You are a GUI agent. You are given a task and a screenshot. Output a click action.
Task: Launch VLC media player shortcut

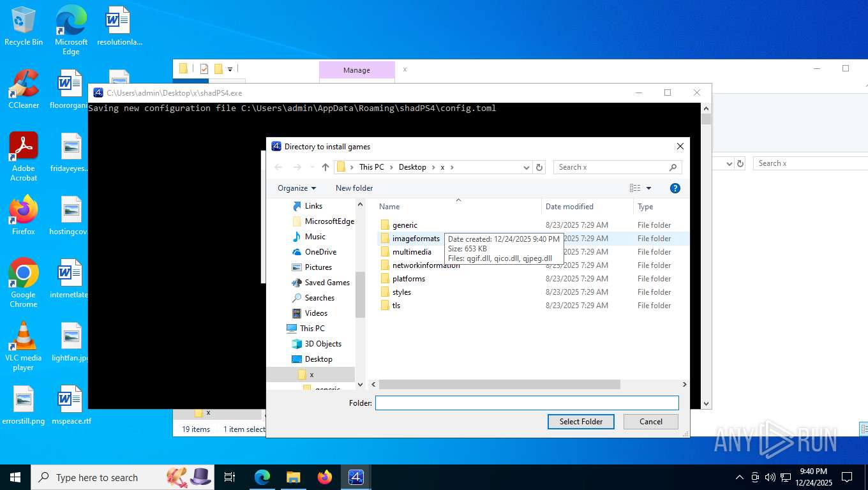coord(24,346)
